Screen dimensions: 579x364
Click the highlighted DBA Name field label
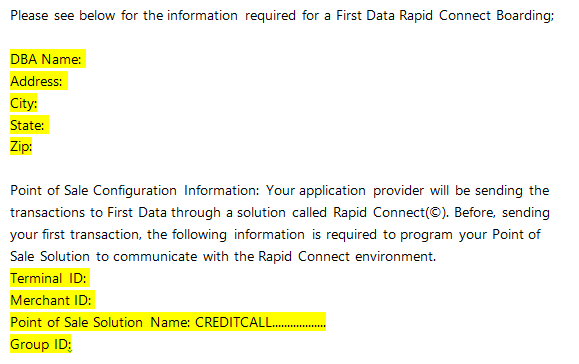click(x=46, y=59)
